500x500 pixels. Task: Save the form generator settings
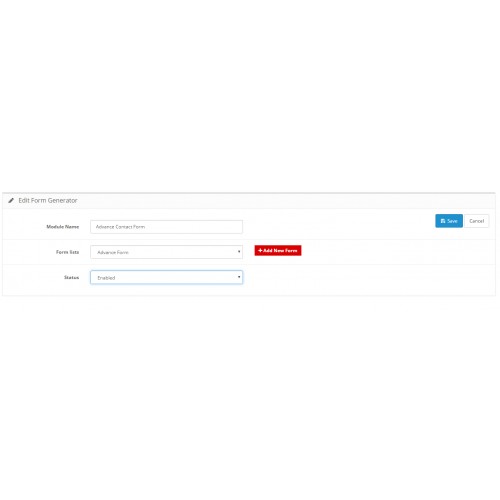(x=449, y=221)
